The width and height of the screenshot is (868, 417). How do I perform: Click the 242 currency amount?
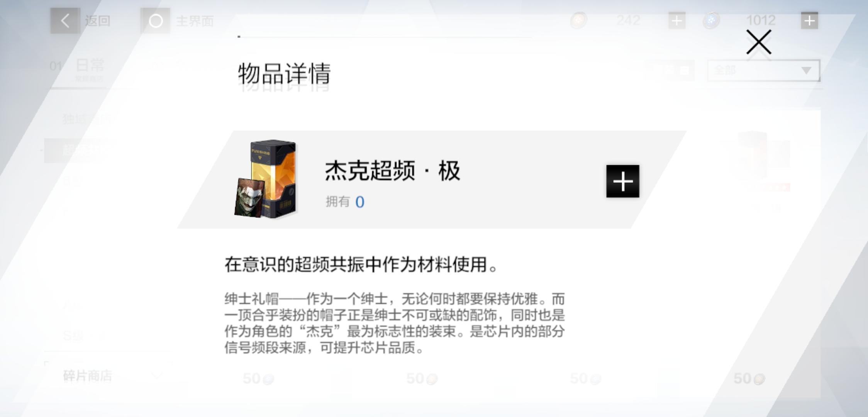[x=628, y=20]
